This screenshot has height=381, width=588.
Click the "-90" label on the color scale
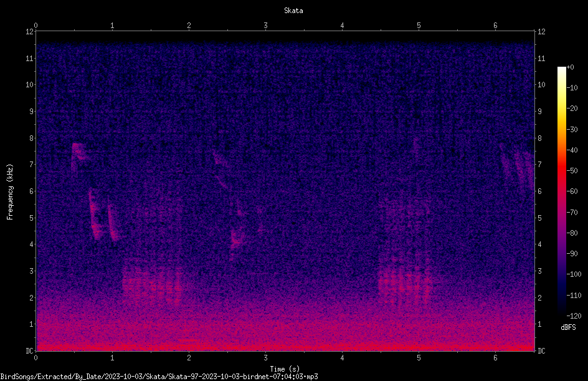(x=572, y=254)
